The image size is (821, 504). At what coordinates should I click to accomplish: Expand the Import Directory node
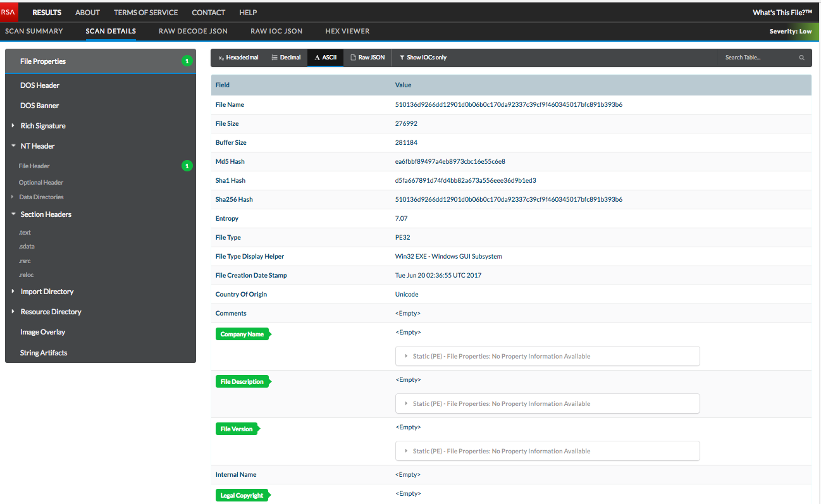click(x=13, y=292)
